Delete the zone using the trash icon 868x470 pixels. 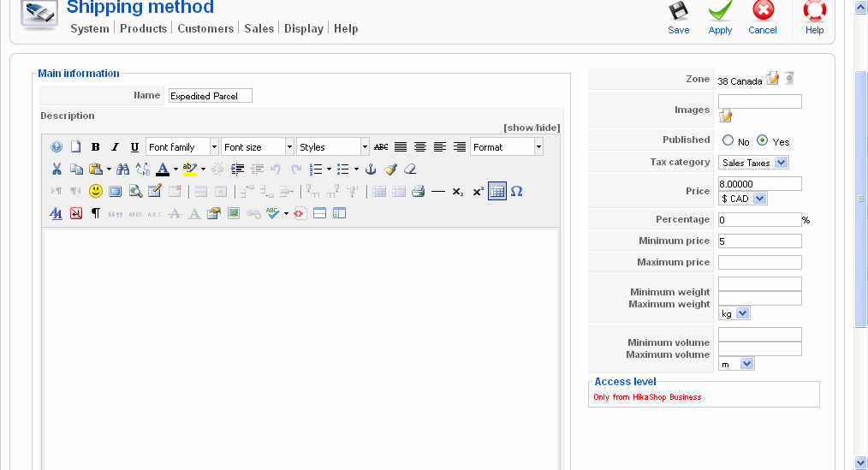789,79
